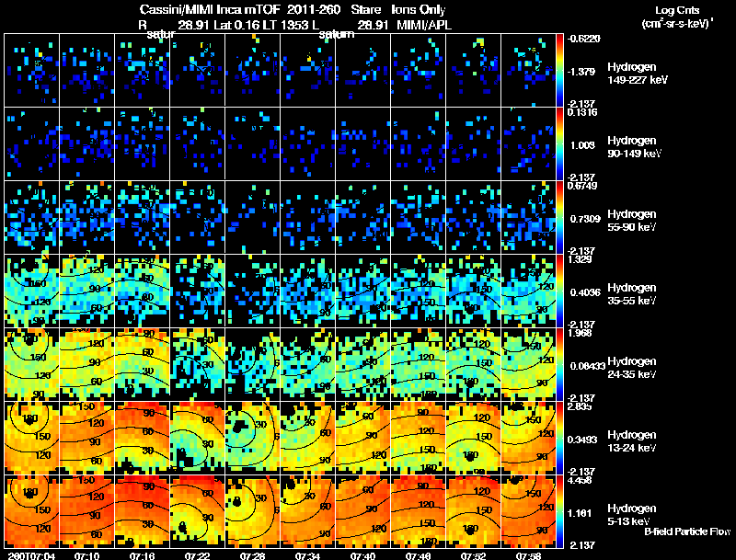
Task: Click the 07:16 panel in Hydrogen 149-227 keV row
Action: (x=143, y=70)
